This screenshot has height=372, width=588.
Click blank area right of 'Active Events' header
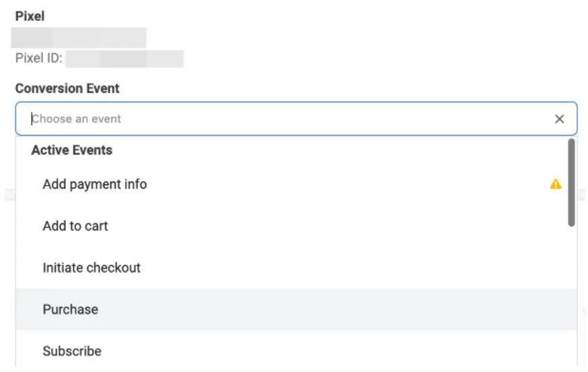pyautogui.click(x=337, y=150)
